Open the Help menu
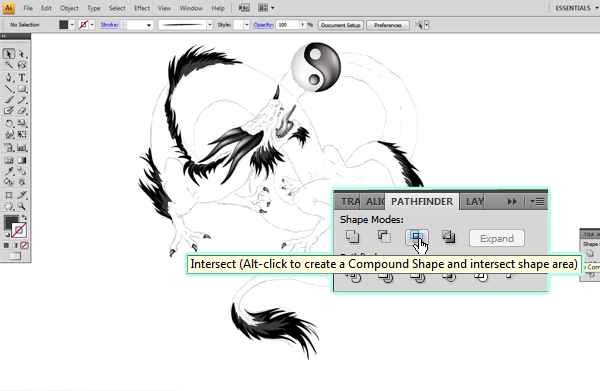This screenshot has height=391, width=600. (218, 8)
